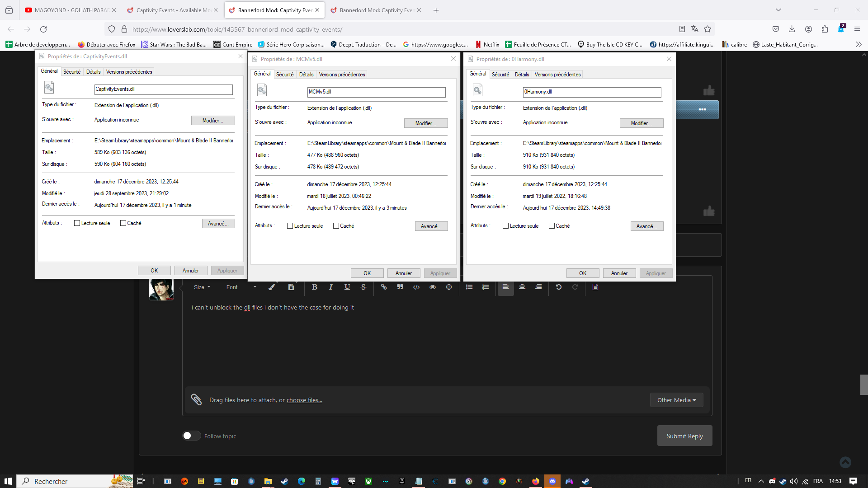Click the choose files link to attach files

coord(304,400)
